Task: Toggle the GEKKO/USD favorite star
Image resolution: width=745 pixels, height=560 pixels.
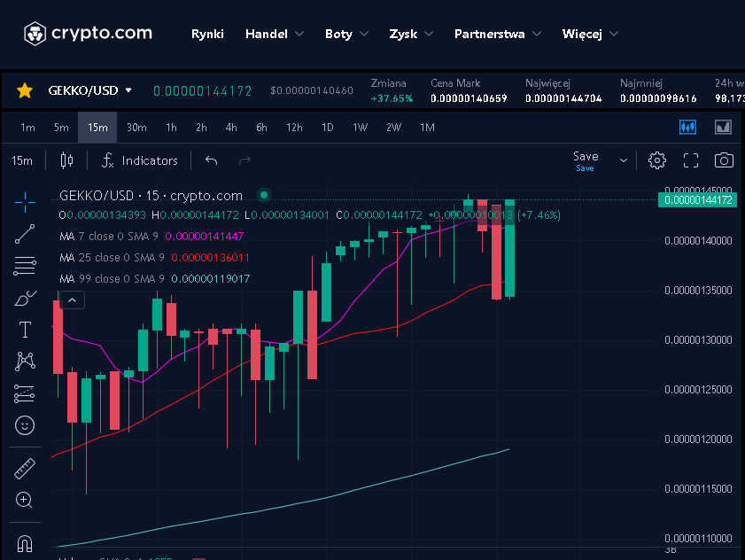Action: coord(25,90)
